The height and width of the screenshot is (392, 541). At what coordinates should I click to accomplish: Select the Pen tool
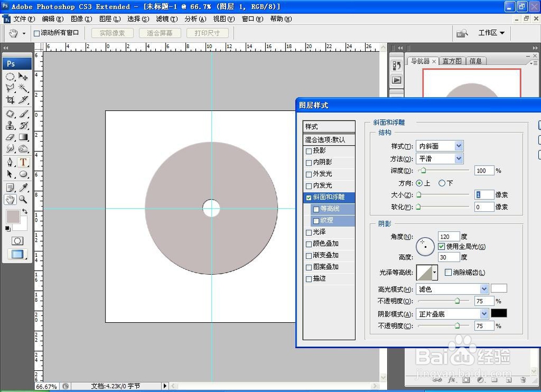coord(10,162)
